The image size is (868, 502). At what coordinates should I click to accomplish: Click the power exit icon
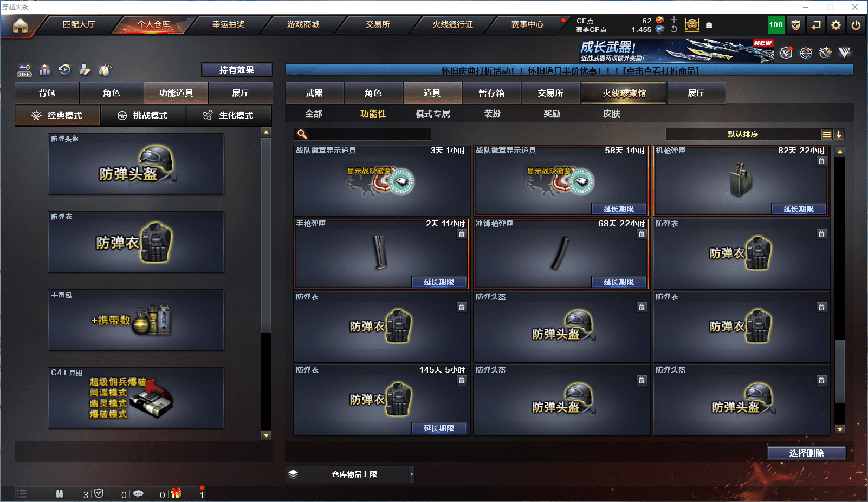[856, 25]
